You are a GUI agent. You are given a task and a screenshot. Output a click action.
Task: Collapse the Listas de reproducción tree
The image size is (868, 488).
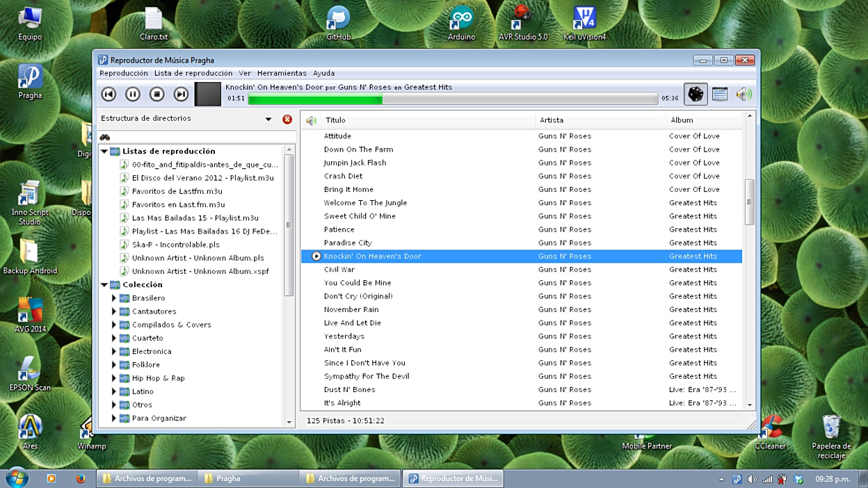[x=104, y=151]
